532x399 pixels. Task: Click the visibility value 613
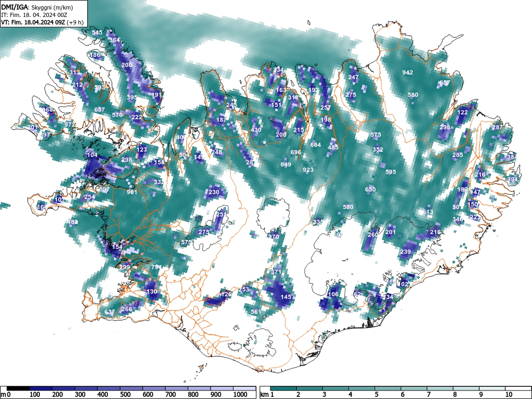[x=428, y=212]
